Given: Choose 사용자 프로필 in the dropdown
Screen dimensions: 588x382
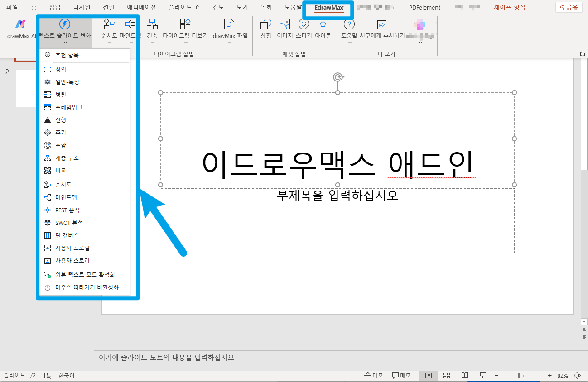Looking at the screenshot, I should point(85,248).
